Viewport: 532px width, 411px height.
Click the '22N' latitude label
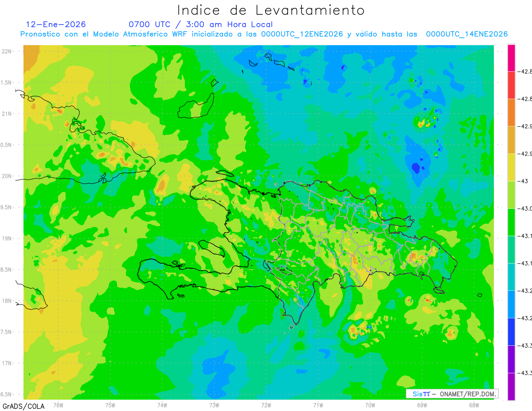click(x=7, y=51)
